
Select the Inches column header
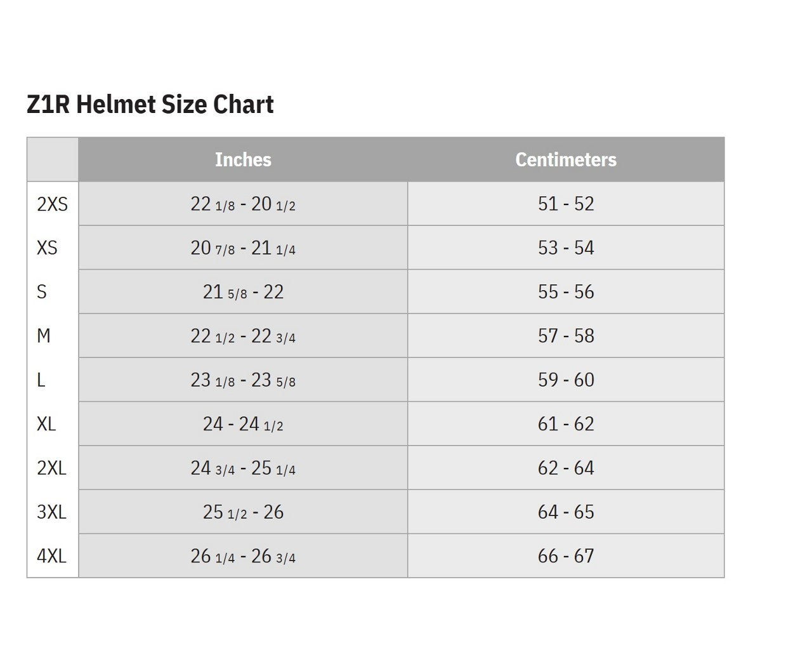[243, 159]
